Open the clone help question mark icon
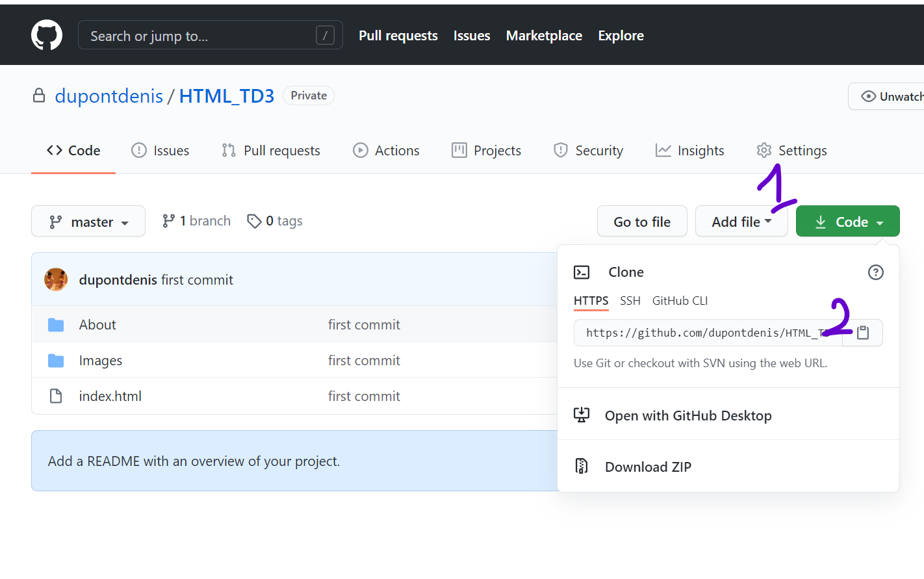The height and width of the screenshot is (579, 924). (x=876, y=272)
